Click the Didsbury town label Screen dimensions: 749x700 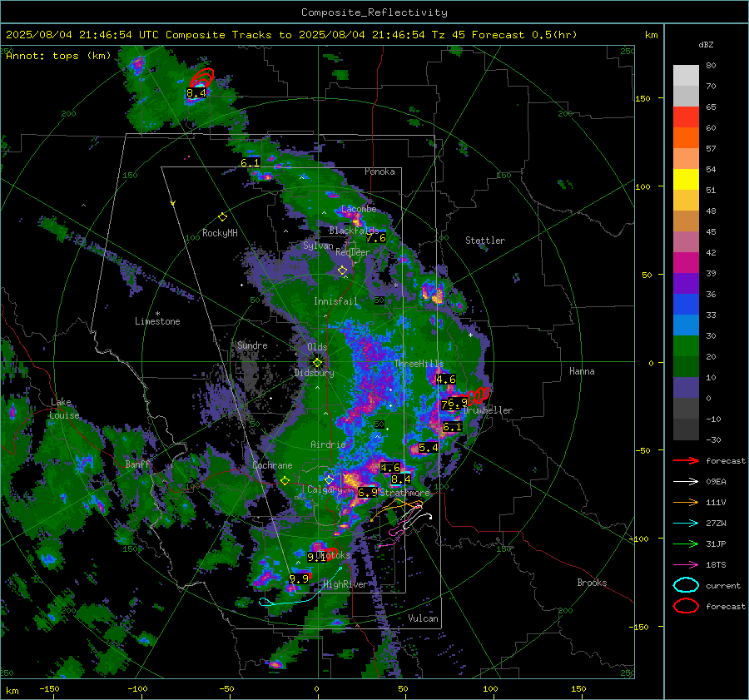tap(314, 373)
